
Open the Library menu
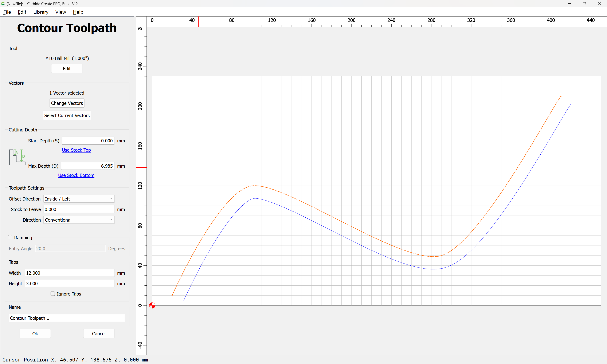coord(41,12)
